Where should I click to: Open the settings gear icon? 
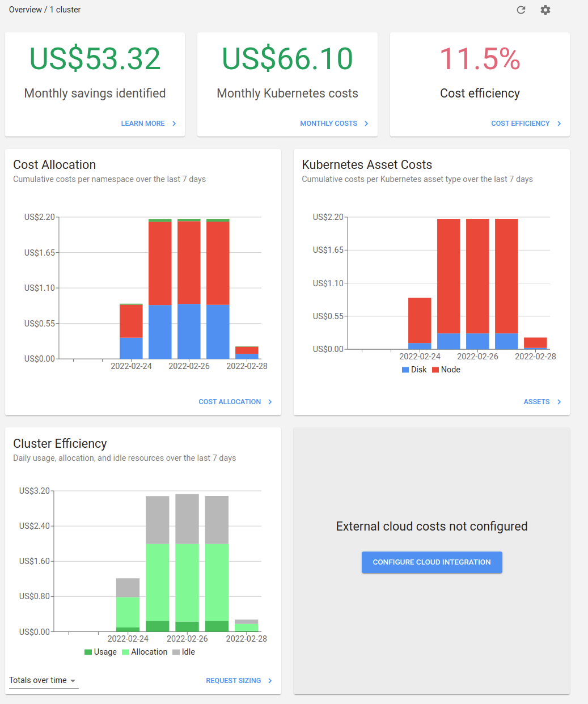pos(545,10)
